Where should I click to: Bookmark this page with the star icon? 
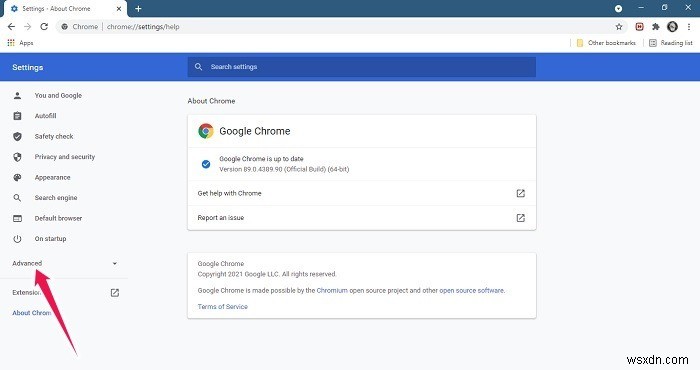click(619, 27)
